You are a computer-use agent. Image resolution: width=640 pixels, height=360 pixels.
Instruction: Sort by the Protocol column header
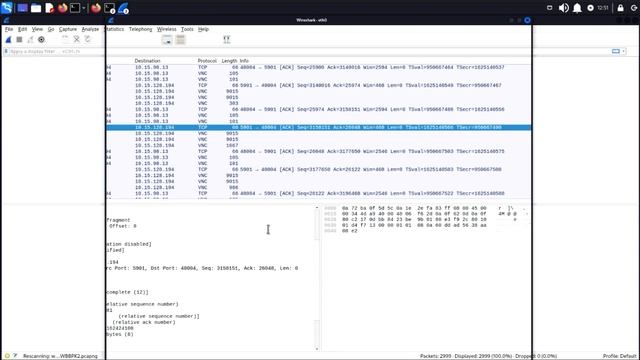pyautogui.click(x=208, y=61)
